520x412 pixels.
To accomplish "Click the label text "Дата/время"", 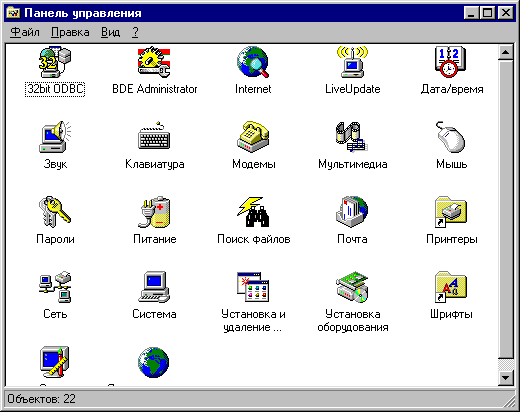I will point(452,89).
